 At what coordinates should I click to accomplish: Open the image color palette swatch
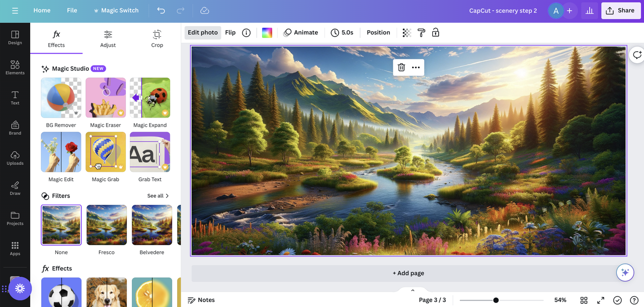267,33
